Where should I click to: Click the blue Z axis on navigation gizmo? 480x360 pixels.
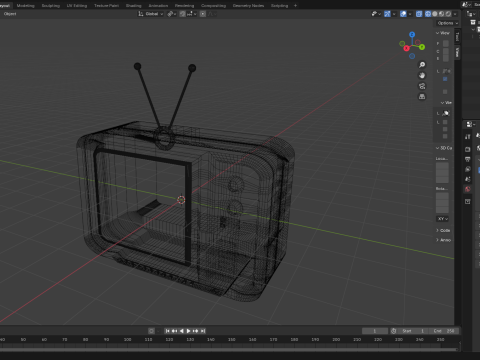pyautogui.click(x=412, y=35)
